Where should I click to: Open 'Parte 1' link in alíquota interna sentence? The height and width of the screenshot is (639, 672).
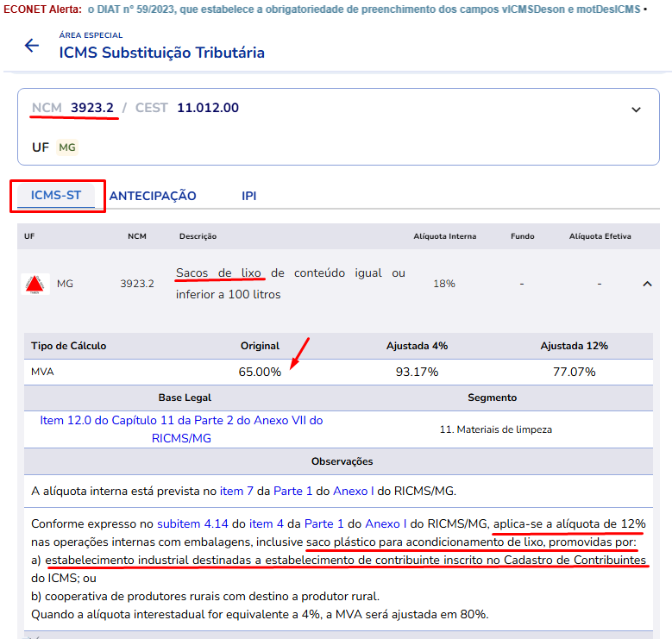pyautogui.click(x=292, y=491)
